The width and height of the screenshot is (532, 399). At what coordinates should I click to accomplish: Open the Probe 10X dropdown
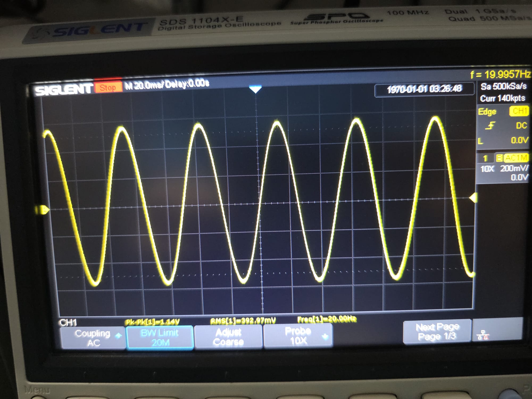click(x=298, y=336)
